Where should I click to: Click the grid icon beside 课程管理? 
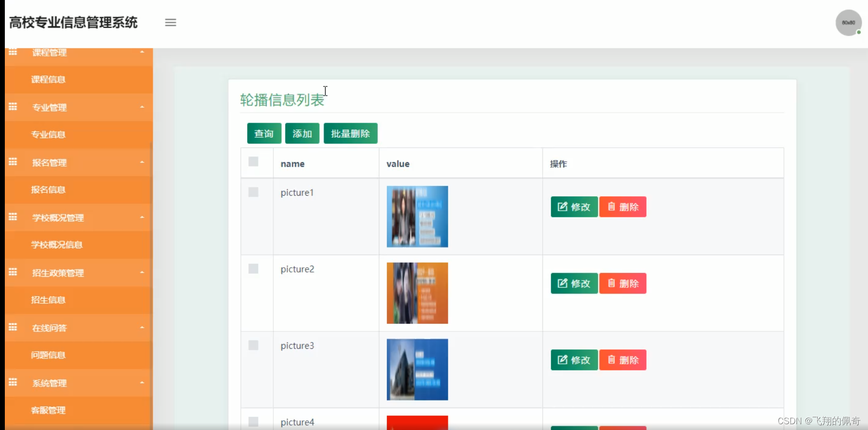tap(13, 52)
